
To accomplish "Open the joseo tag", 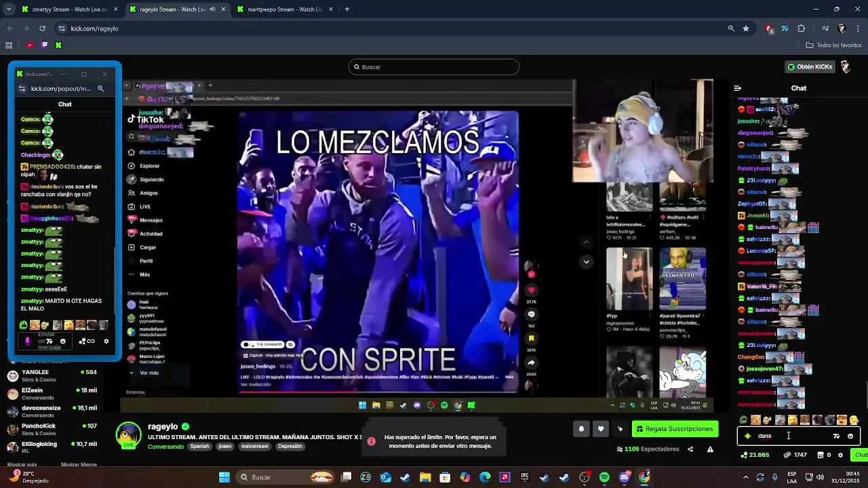I will pyautogui.click(x=225, y=446).
